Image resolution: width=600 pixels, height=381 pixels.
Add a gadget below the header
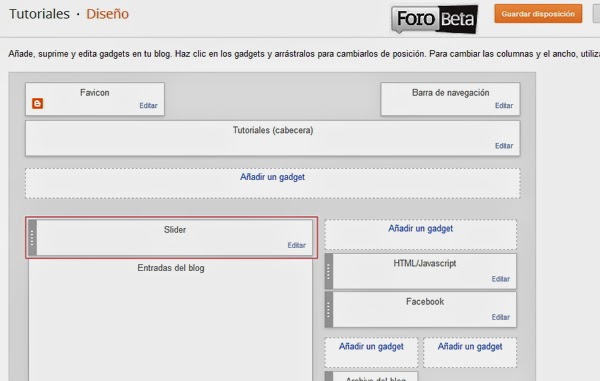click(272, 177)
